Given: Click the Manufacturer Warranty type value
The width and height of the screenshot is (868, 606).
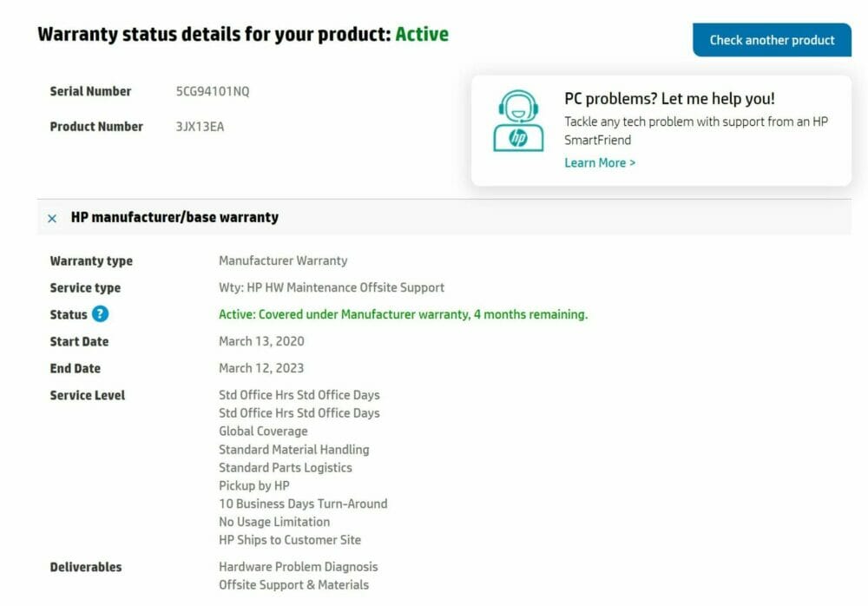Looking at the screenshot, I should [283, 261].
